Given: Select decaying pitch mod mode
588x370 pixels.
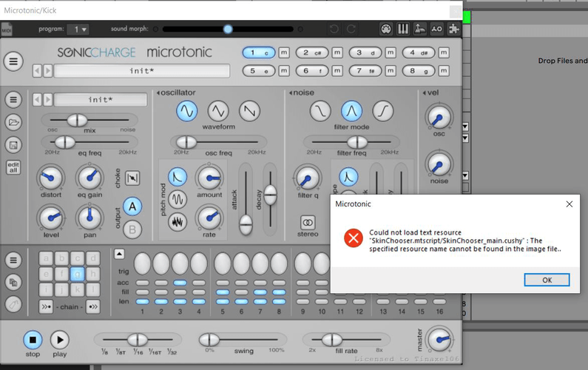Looking at the screenshot, I should [x=178, y=177].
